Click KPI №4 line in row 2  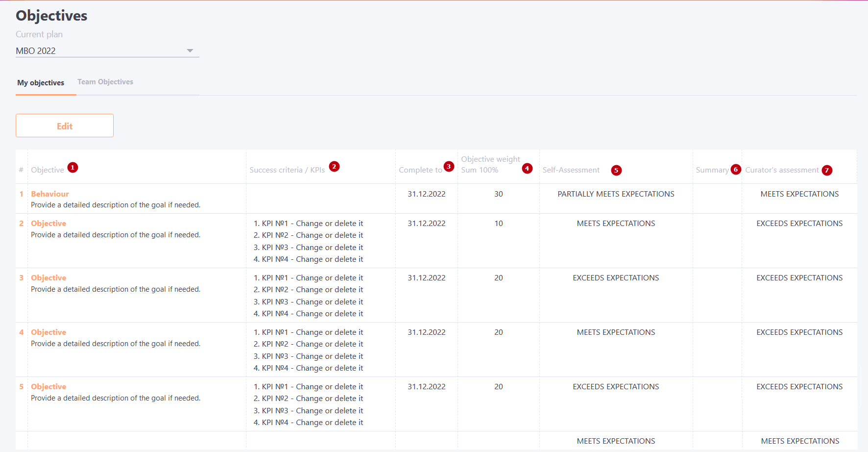pyautogui.click(x=309, y=259)
